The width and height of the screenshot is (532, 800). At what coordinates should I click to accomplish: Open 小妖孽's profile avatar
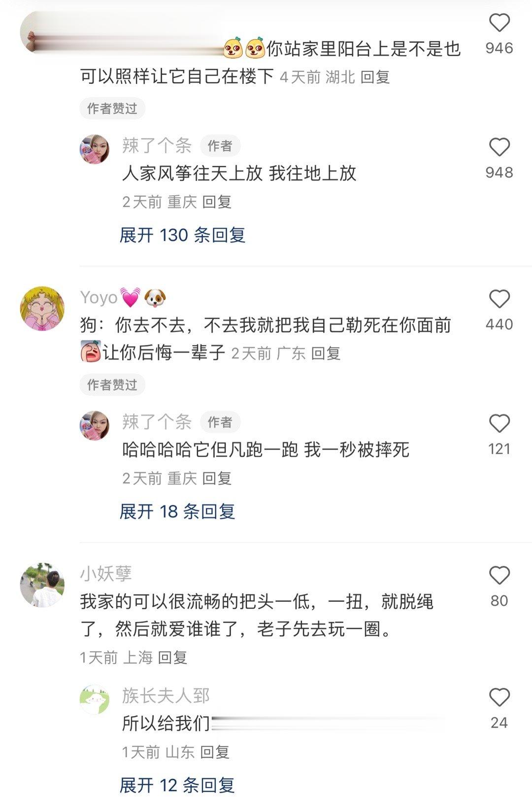[x=42, y=585]
